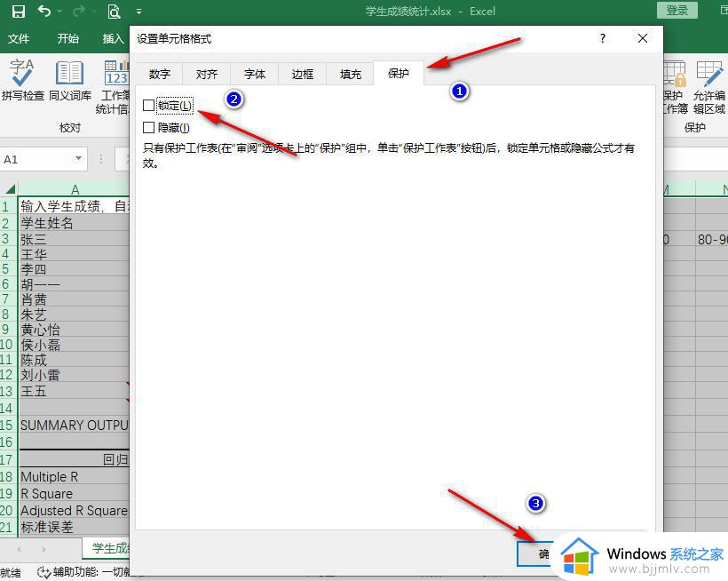Click cell containing SUMMARY OUTPUT
The height and width of the screenshot is (581, 728).
[75, 425]
